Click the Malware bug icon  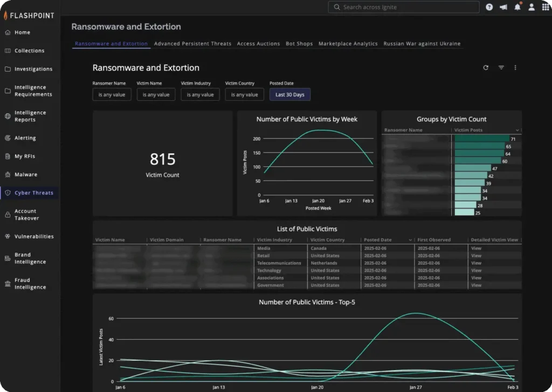(8, 174)
